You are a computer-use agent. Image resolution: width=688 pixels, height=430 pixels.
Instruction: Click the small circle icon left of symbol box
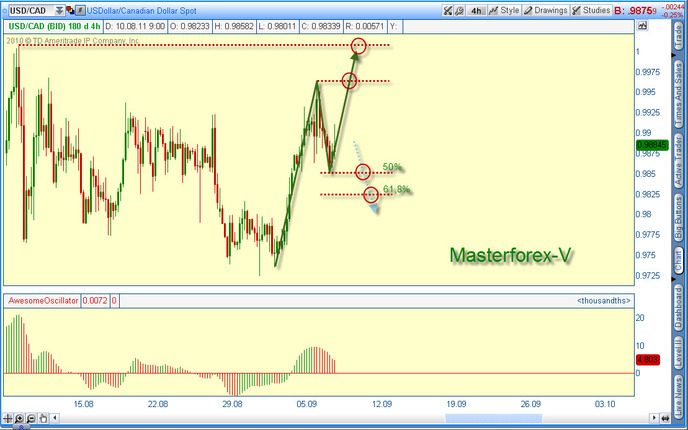[x=5, y=10]
